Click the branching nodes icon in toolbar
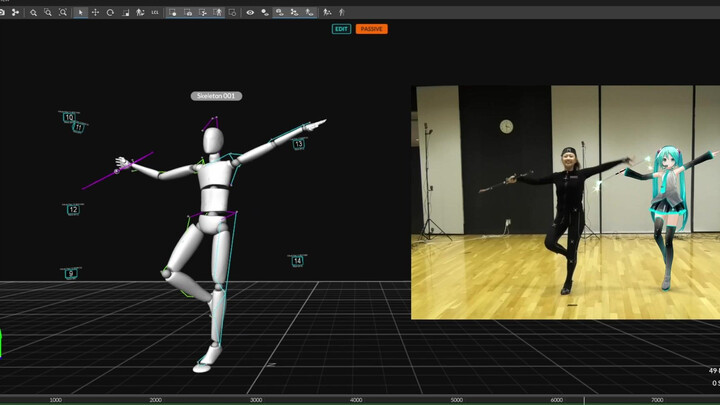 (x=15, y=12)
